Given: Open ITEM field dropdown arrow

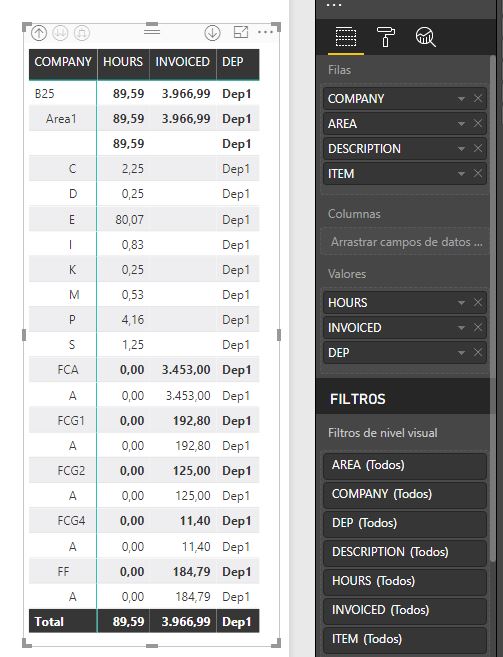Looking at the screenshot, I should [x=462, y=174].
